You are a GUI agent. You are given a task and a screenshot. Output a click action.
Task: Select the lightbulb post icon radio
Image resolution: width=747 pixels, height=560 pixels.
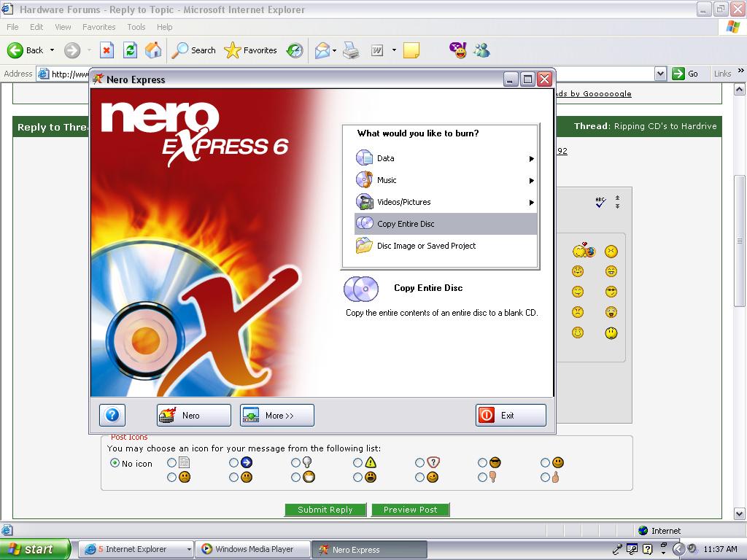(296, 462)
